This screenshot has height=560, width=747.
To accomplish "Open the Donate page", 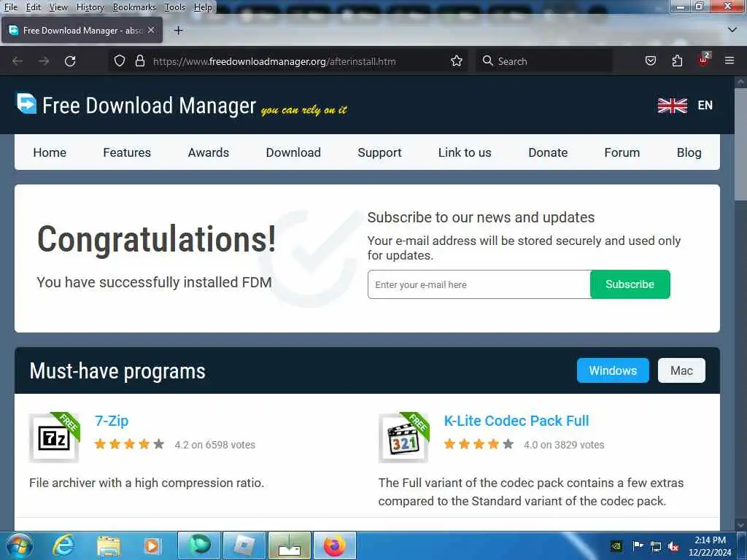I will [548, 152].
